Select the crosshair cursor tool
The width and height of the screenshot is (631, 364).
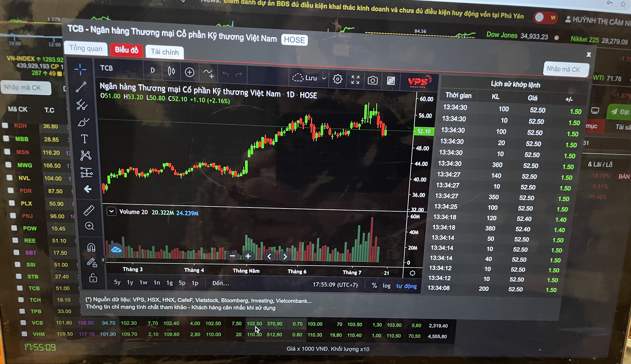click(x=80, y=69)
